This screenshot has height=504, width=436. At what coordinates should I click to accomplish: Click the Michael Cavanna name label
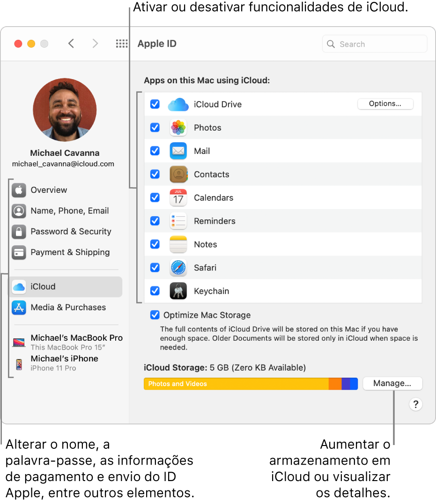pos(65,153)
